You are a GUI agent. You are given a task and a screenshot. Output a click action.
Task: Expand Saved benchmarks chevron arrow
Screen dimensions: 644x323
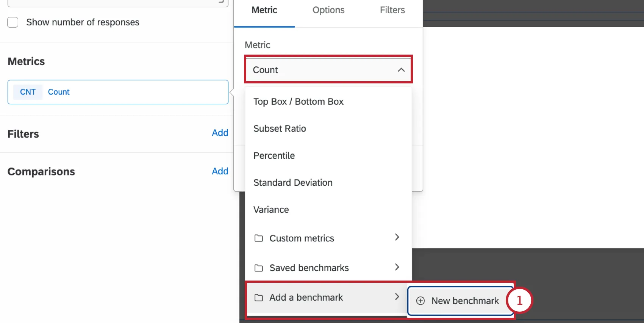(x=397, y=267)
